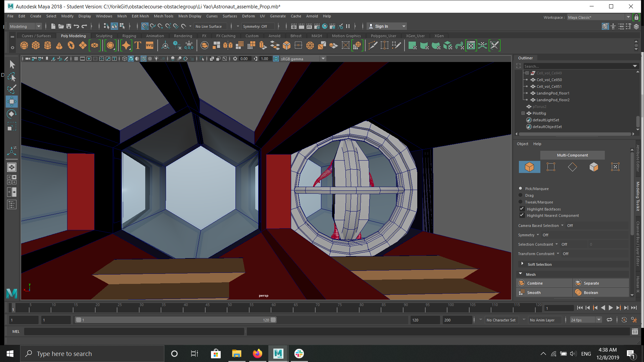Expand the PilotRig node in Outliner

523,113
